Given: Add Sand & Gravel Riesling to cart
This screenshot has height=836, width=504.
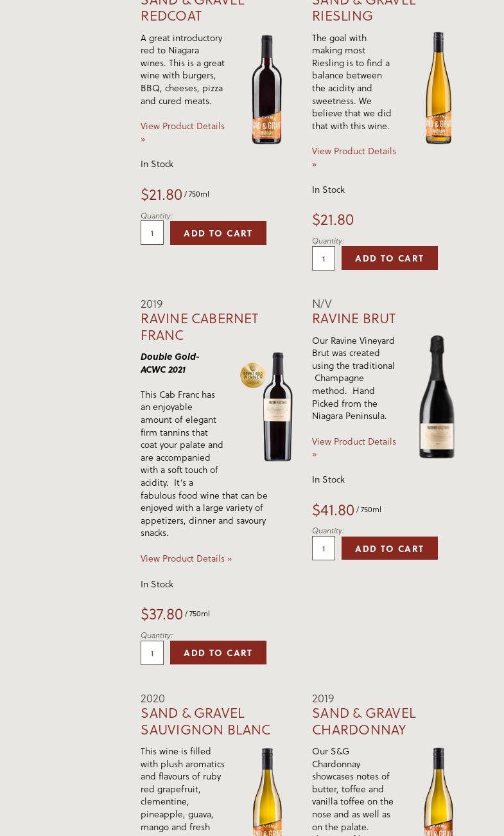Looking at the screenshot, I should (390, 258).
